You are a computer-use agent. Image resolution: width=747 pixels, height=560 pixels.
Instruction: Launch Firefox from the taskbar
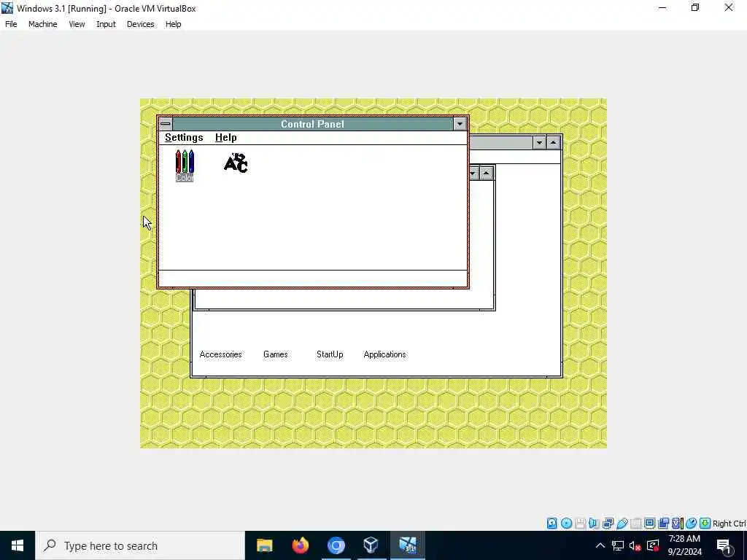(x=300, y=545)
